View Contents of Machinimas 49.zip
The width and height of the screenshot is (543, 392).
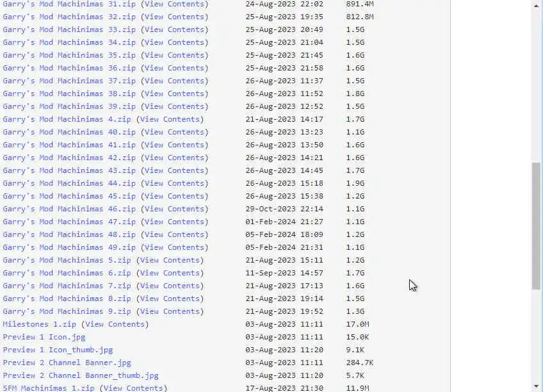coord(175,248)
